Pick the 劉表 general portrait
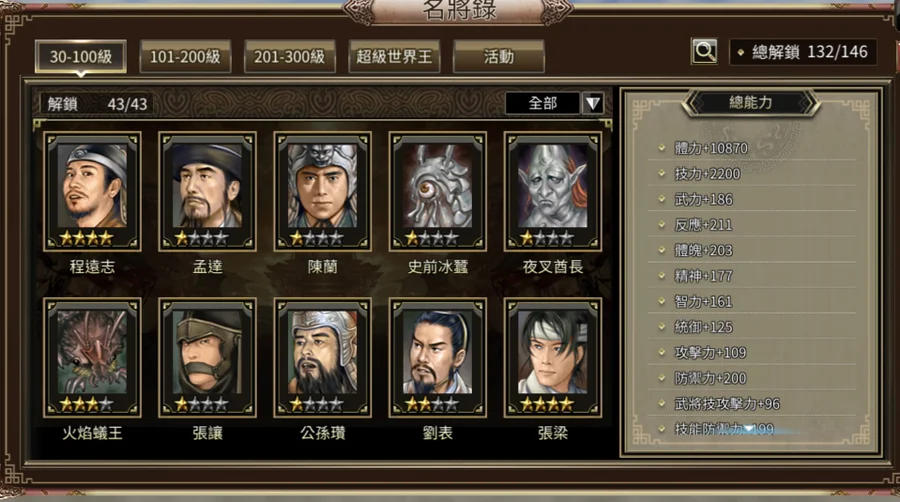Viewport: 900px width, 502px height. click(437, 357)
